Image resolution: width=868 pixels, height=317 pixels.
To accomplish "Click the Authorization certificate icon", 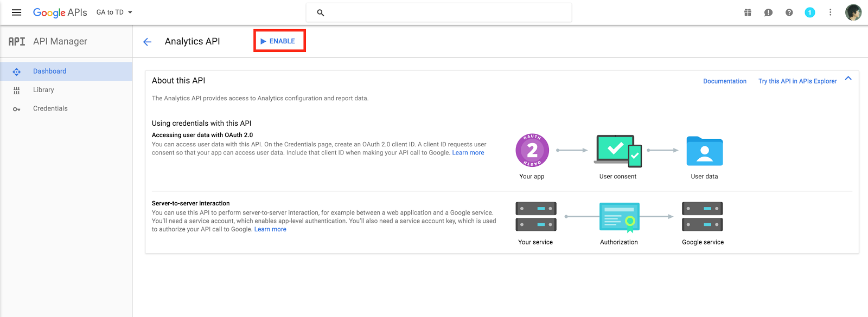I will point(620,217).
